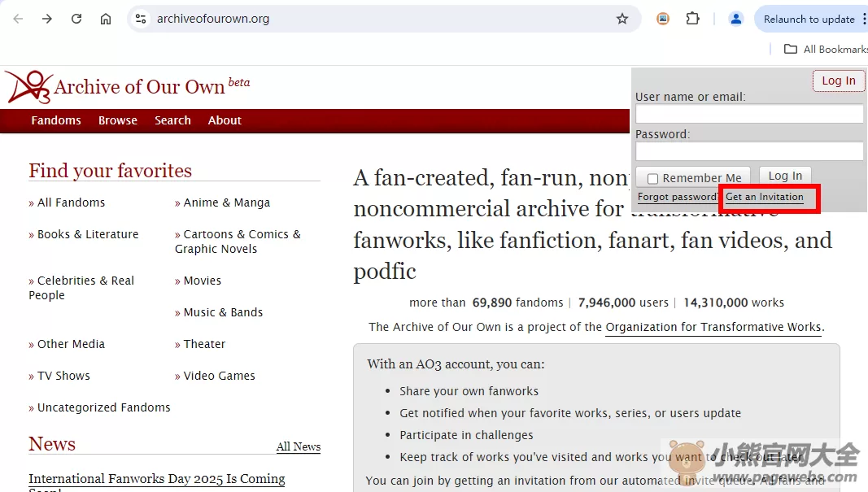Click the Archive of Our Own logo
868x492 pixels.
click(29, 87)
